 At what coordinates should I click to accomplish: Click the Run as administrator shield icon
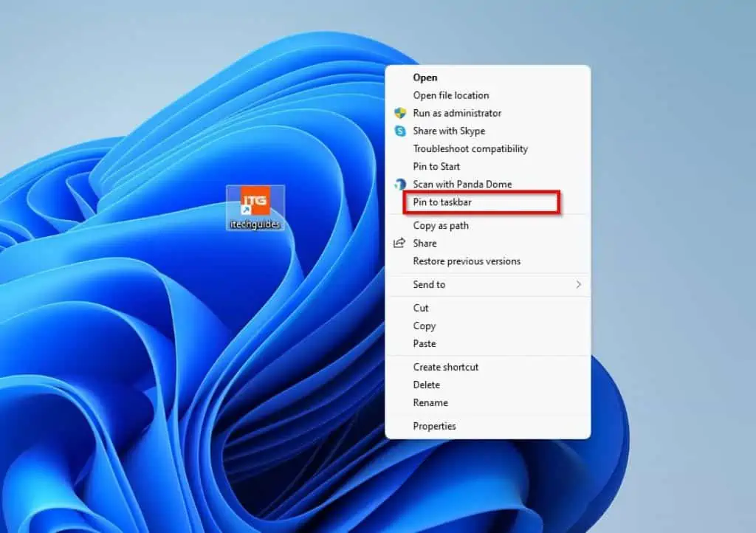coord(400,113)
